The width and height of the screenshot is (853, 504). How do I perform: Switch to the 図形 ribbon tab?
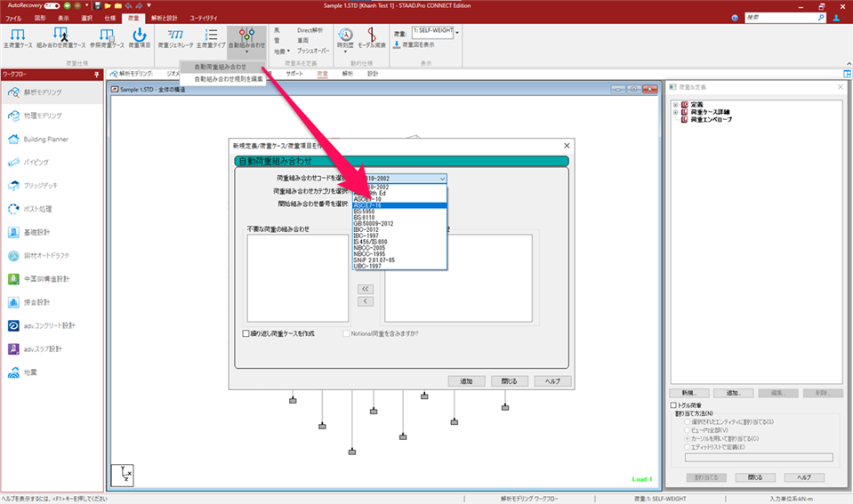[40, 18]
